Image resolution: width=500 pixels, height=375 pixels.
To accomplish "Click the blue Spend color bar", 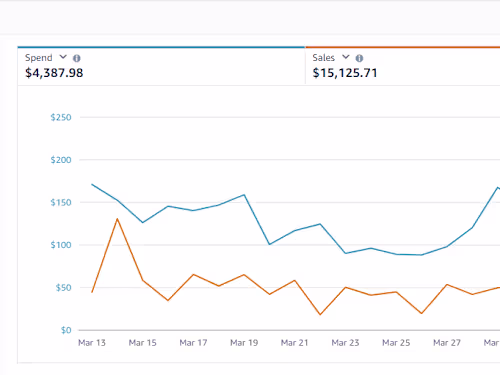I will (x=161, y=47).
